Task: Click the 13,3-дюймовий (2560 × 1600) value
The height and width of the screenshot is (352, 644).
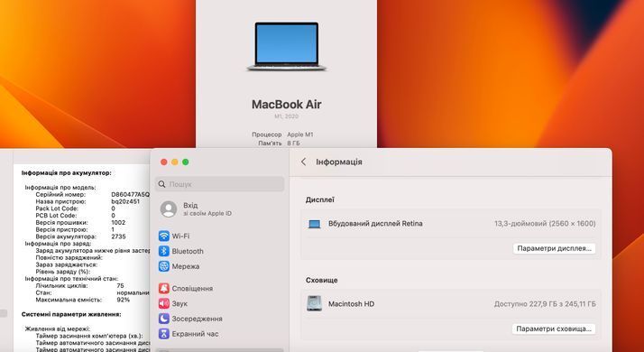Action: (545, 224)
